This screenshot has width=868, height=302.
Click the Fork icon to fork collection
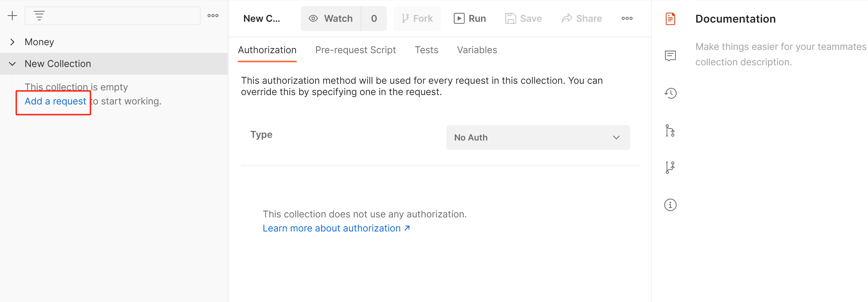tap(419, 18)
